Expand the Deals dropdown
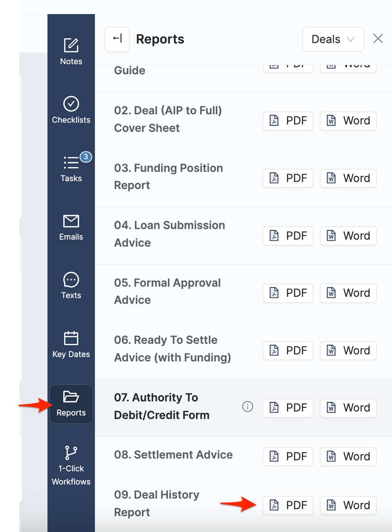 click(333, 39)
